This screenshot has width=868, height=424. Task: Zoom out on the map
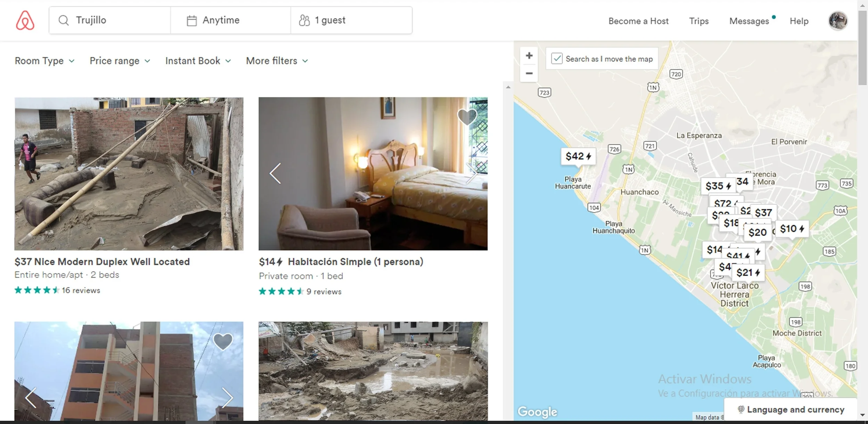tap(529, 73)
